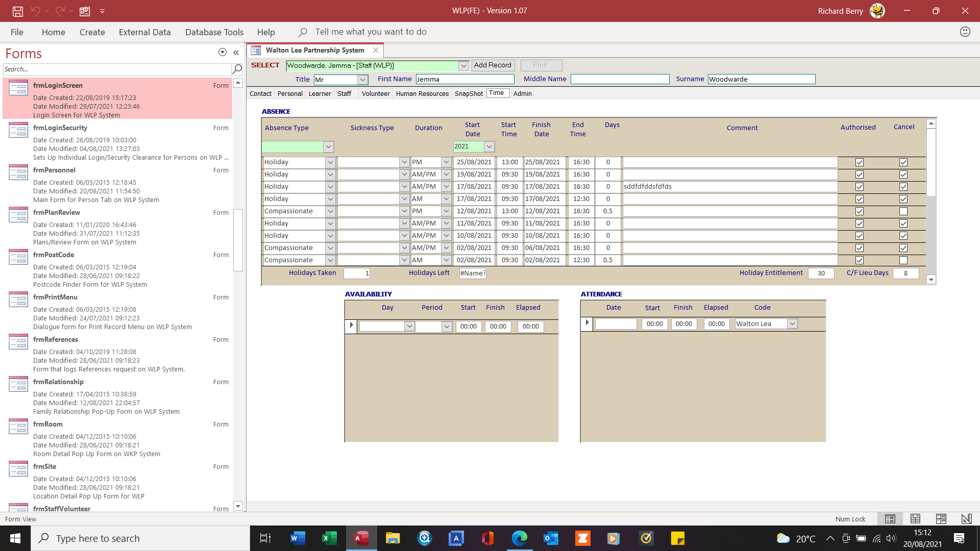
Task: Select the frmPostCode form icon
Action: [x=18, y=258]
